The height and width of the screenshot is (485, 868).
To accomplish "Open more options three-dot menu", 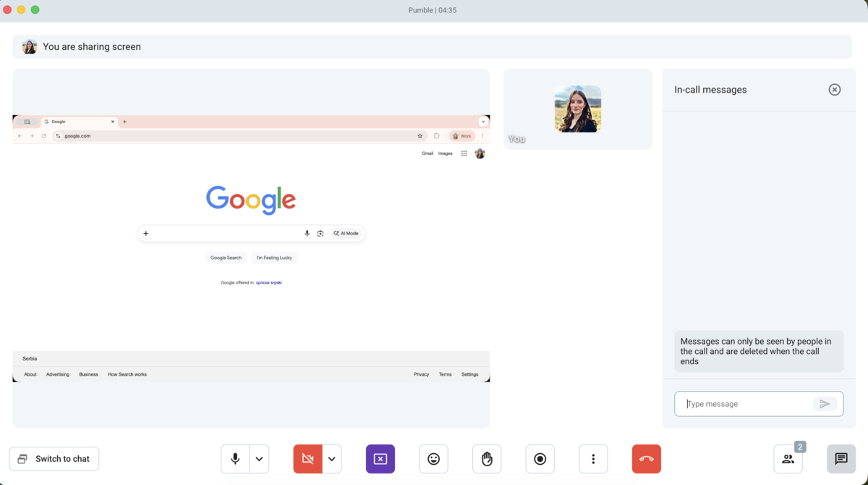I will tap(593, 459).
